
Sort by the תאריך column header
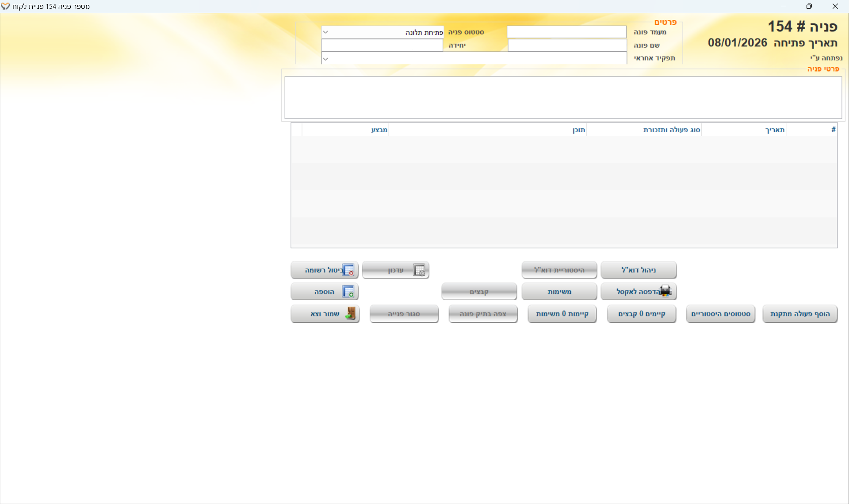click(x=775, y=130)
